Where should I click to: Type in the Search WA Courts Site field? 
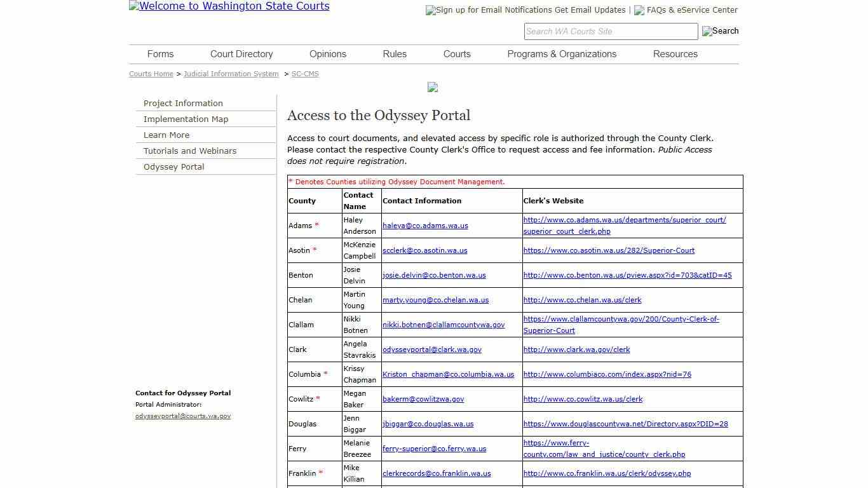coord(610,31)
